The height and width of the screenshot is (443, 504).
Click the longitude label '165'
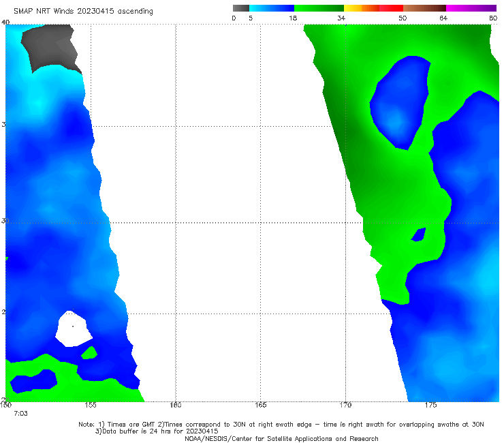(x=260, y=405)
